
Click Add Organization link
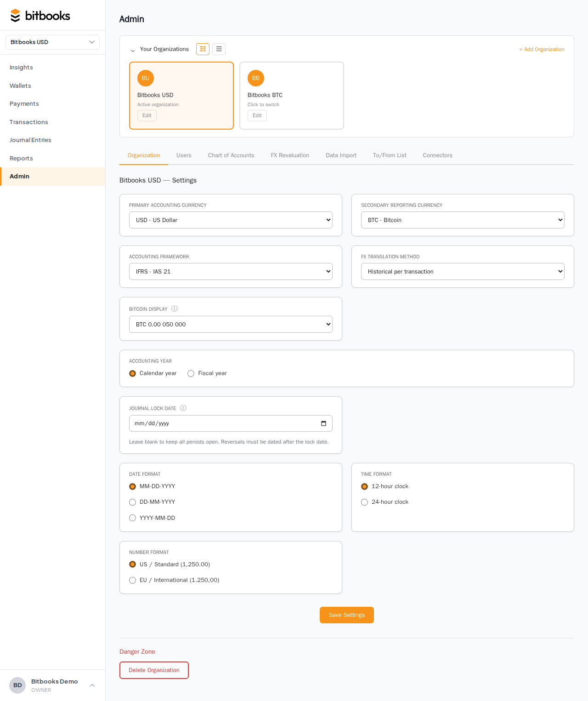542,49
